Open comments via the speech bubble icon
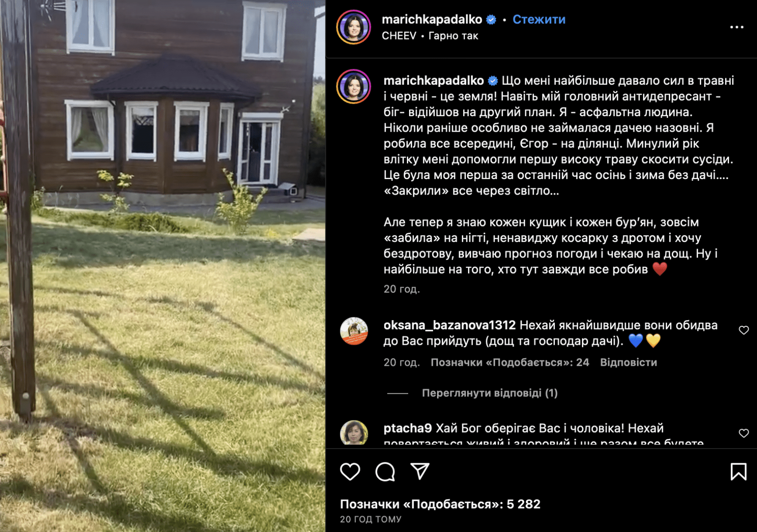Viewport: 757px width, 532px height. 385,472
